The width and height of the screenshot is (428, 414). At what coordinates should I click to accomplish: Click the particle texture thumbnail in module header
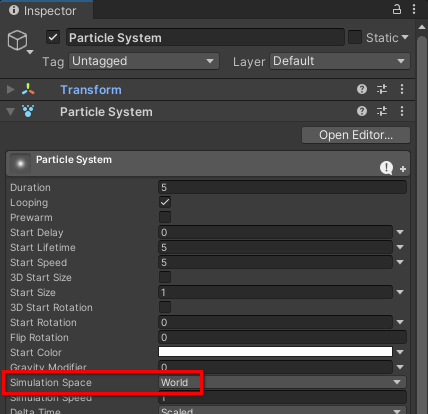[x=20, y=163]
